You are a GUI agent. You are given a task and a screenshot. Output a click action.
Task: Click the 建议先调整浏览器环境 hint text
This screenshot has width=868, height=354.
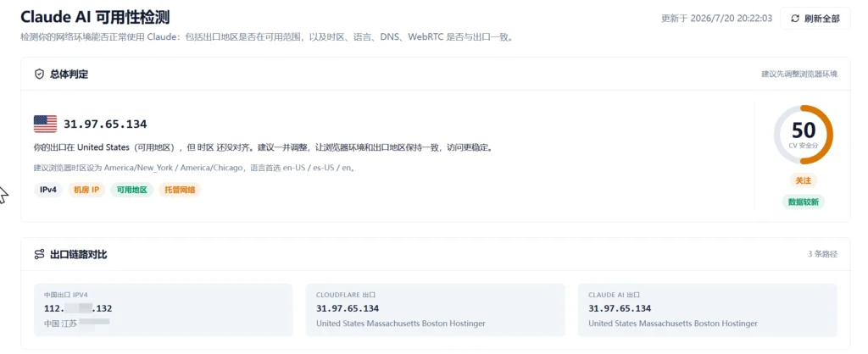798,75
